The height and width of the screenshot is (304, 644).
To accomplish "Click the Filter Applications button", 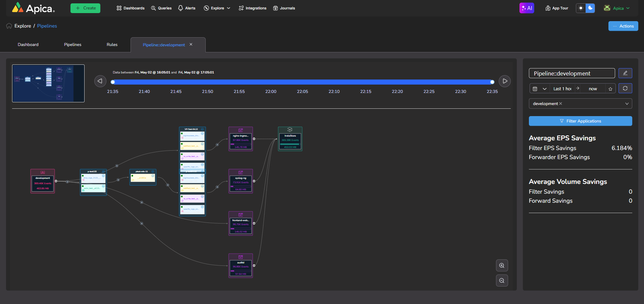I will pos(580,121).
